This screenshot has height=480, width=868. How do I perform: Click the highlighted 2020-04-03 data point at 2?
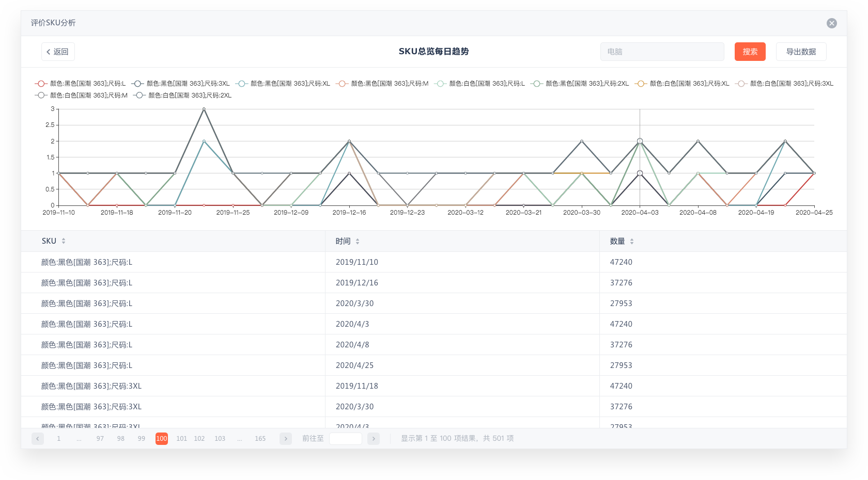pos(640,141)
